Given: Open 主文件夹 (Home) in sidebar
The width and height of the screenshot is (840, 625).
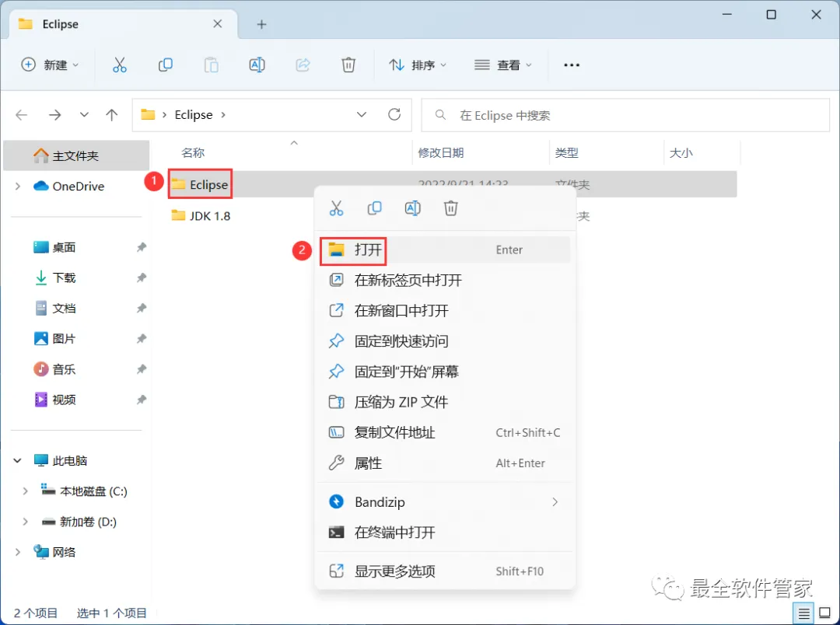Looking at the screenshot, I should click(76, 155).
